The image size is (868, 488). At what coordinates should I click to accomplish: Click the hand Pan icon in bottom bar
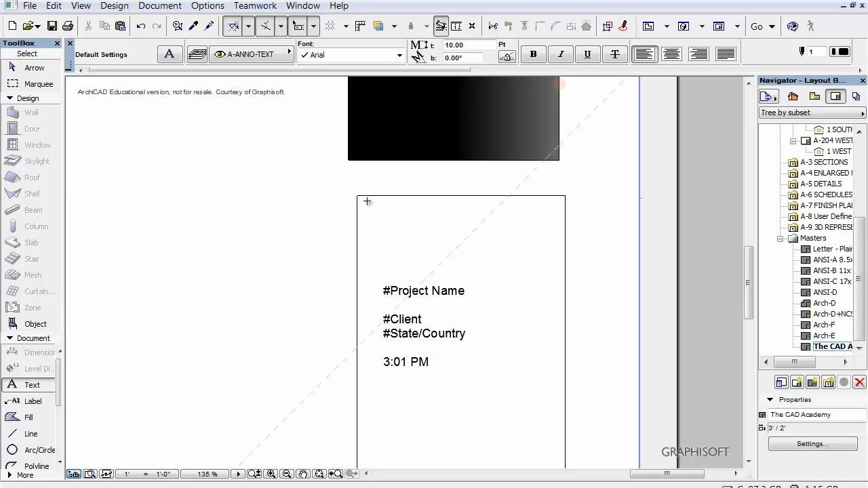303,474
